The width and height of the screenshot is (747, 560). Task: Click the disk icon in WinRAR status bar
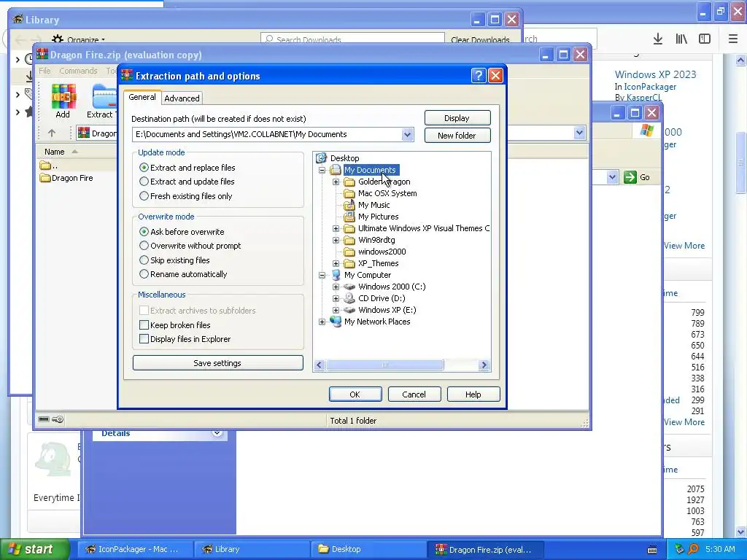(44, 419)
